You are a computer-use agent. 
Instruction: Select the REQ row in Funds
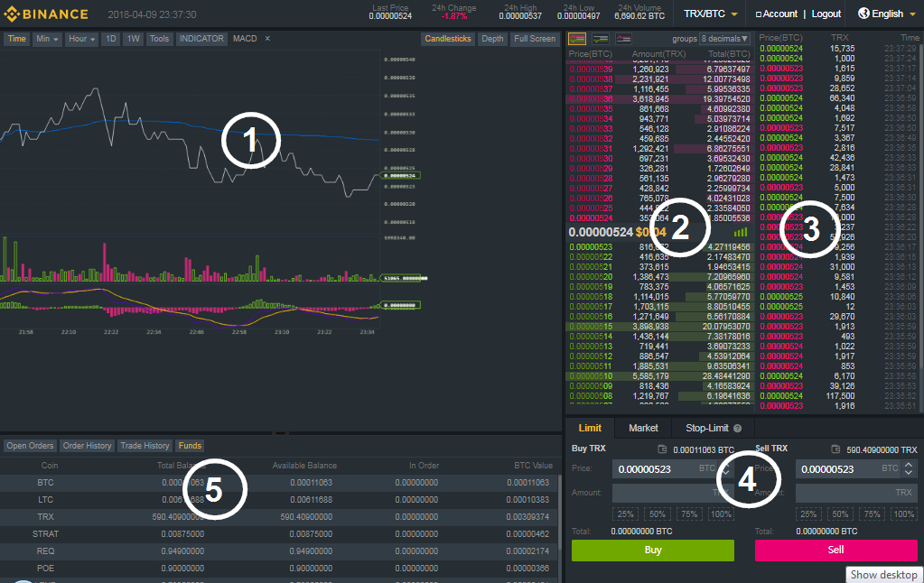pos(281,551)
